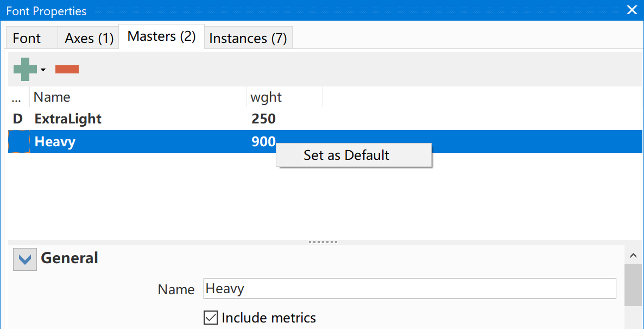Close the Font Properties dialog
The height and width of the screenshot is (329, 644).
pyautogui.click(x=632, y=10)
